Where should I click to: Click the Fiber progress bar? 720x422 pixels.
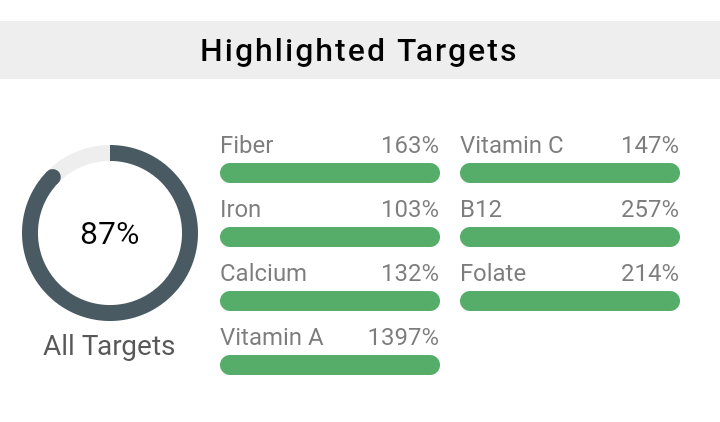[x=329, y=173]
